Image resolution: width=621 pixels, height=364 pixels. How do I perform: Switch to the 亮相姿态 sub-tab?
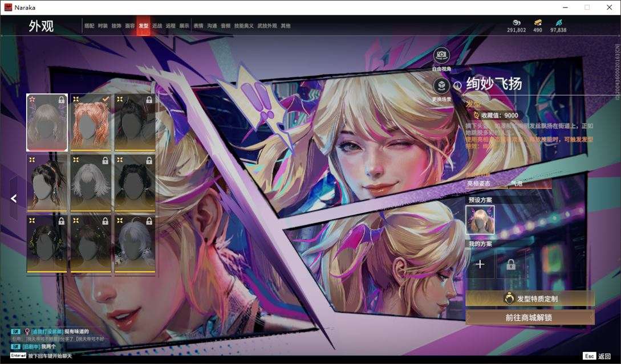coord(478,183)
